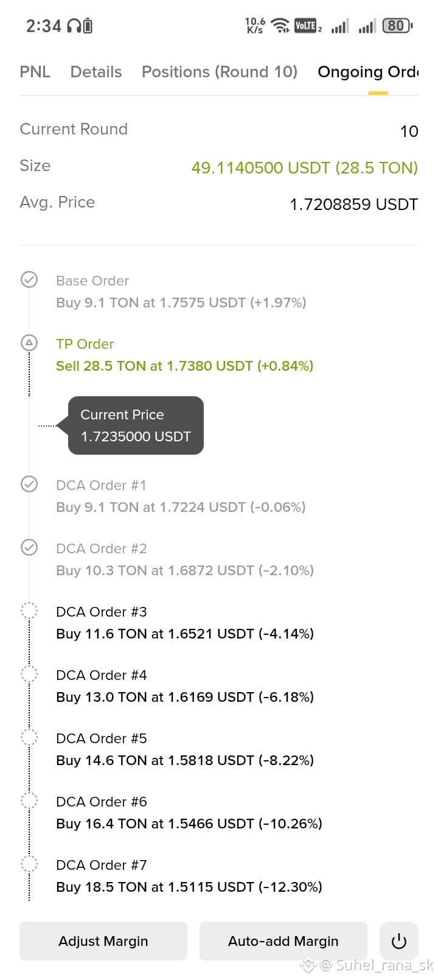Image resolution: width=438 pixels, height=980 pixels.
Task: Tap the battery indicator in status bar
Action: tap(397, 26)
